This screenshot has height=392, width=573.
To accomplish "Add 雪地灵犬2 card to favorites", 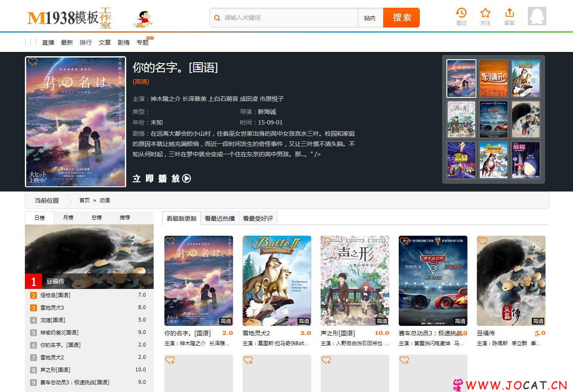I will 249,241.
